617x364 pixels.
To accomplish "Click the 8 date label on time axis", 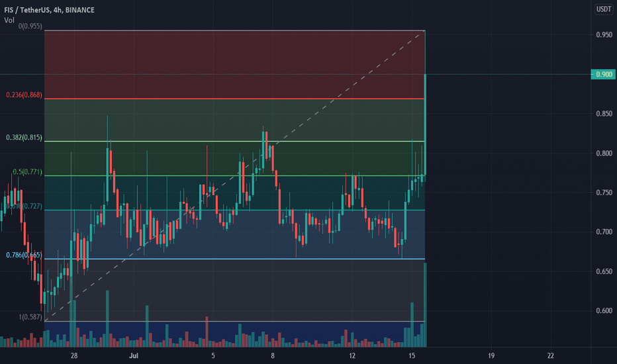I will click(x=273, y=356).
